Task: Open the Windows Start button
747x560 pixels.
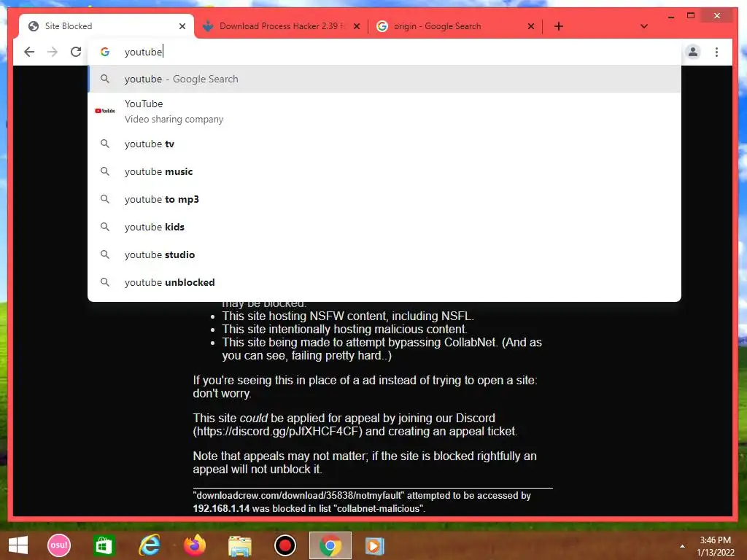Action: coord(18,545)
